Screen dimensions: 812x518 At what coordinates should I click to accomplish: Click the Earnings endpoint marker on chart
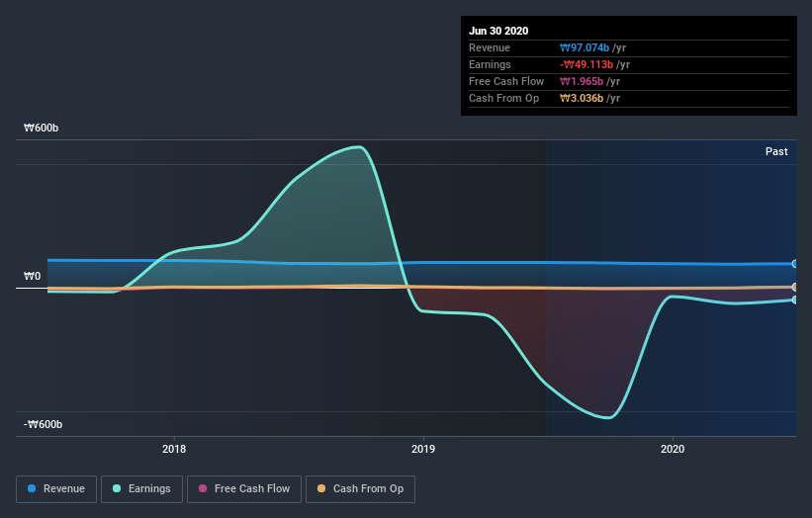795,300
